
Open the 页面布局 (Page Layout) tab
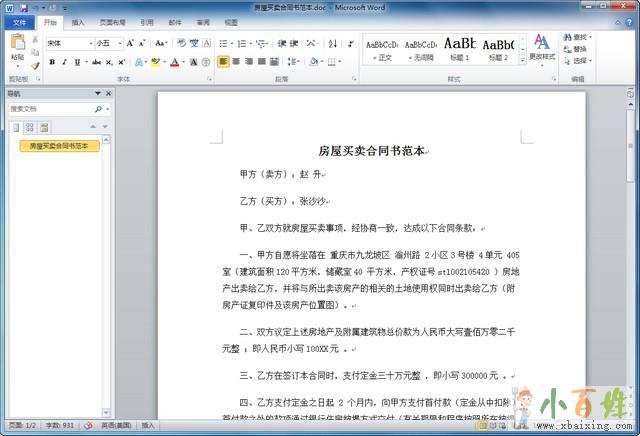112,21
